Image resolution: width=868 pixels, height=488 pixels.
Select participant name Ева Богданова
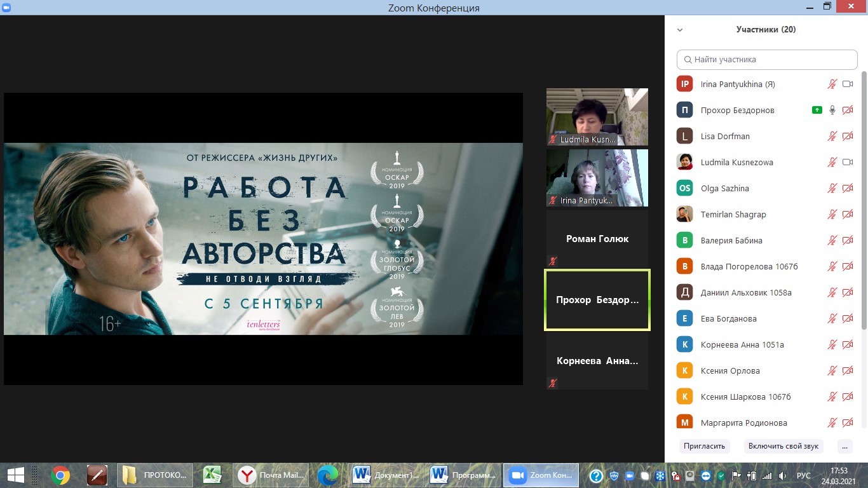[x=728, y=318]
